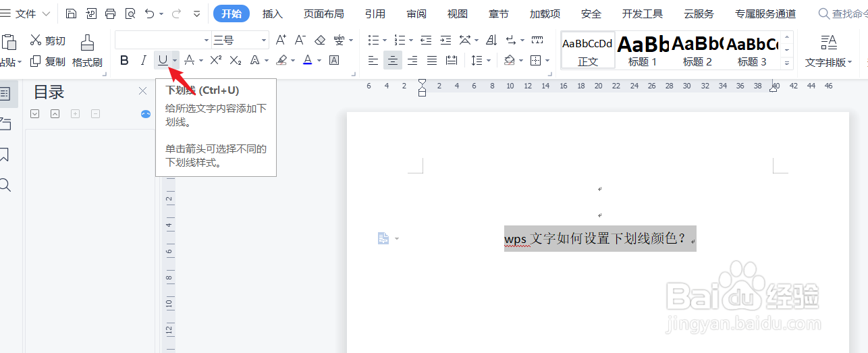
Task: Open Numbering list dropdown arrow
Action: click(x=411, y=40)
